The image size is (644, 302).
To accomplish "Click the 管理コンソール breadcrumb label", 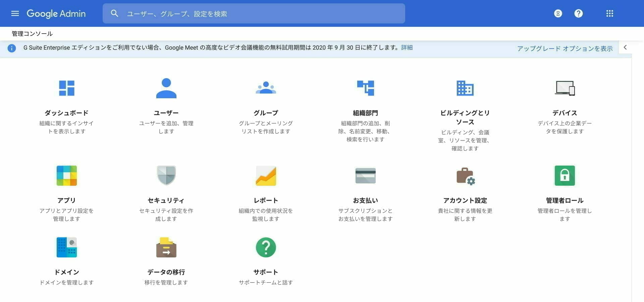I will coord(31,33).
